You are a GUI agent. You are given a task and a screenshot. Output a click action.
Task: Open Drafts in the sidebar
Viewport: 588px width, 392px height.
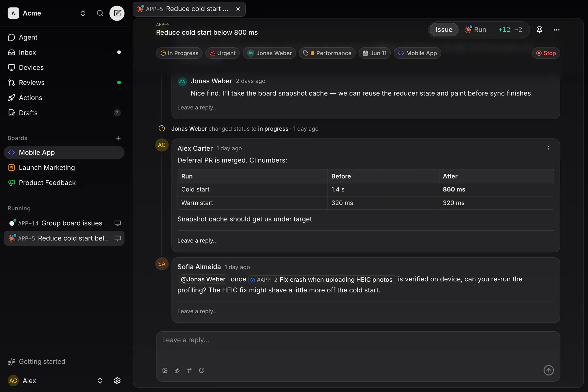point(64,113)
